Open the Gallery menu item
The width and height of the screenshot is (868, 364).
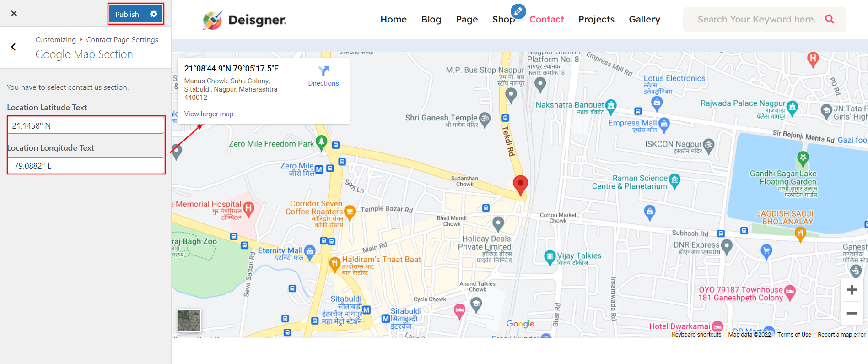click(x=644, y=19)
